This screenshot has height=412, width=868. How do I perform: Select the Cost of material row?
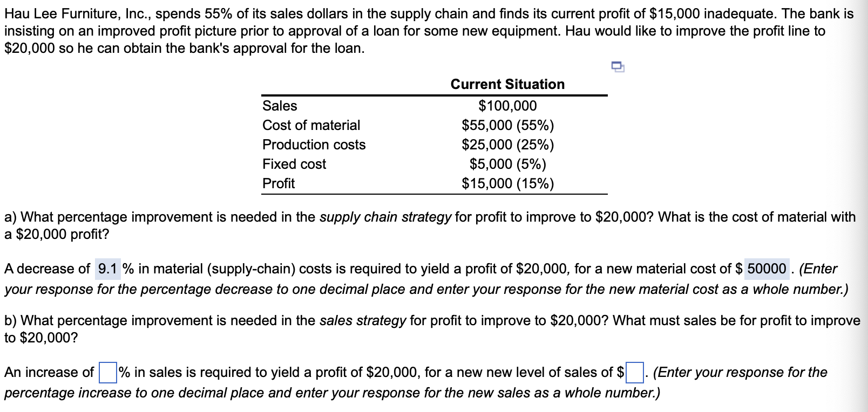pyautogui.click(x=310, y=125)
